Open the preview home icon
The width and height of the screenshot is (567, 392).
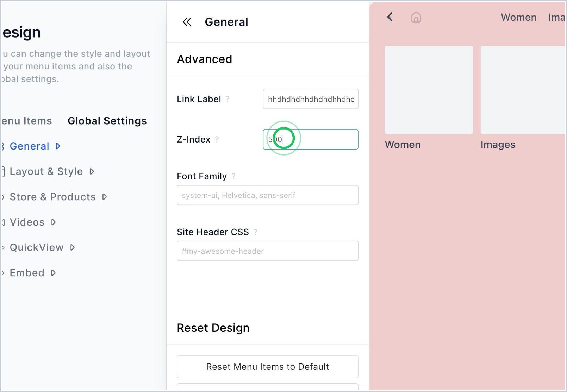[416, 17]
